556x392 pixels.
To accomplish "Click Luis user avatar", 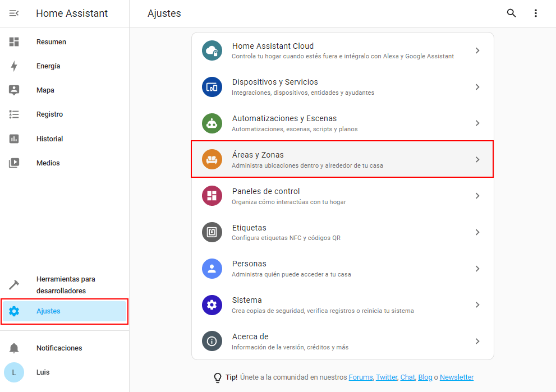I will [x=14, y=372].
